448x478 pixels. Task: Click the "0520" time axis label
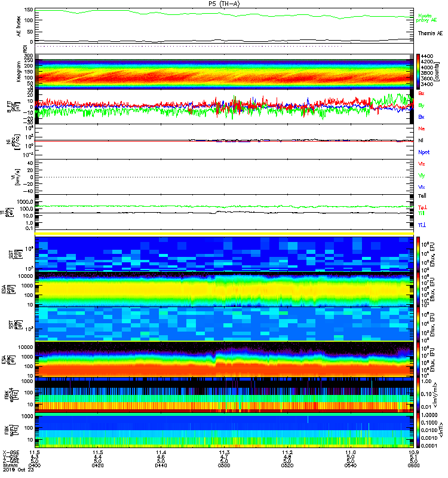(x=287, y=465)
